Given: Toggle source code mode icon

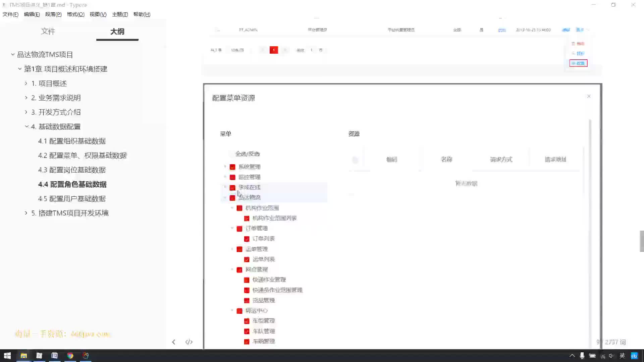Looking at the screenshot, I should click(189, 342).
